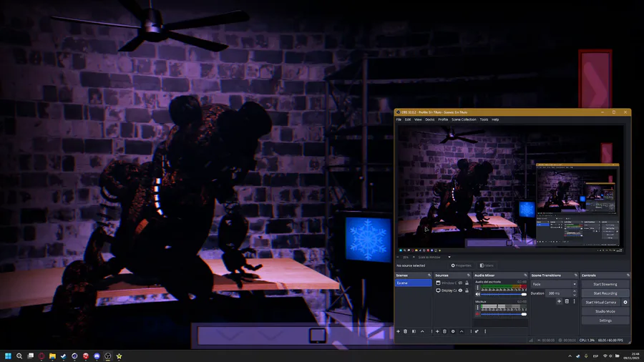The width and height of the screenshot is (644, 362).
Task: Open advanced audio properties in the Audio Mixer toolbar
Action: pyautogui.click(x=477, y=331)
